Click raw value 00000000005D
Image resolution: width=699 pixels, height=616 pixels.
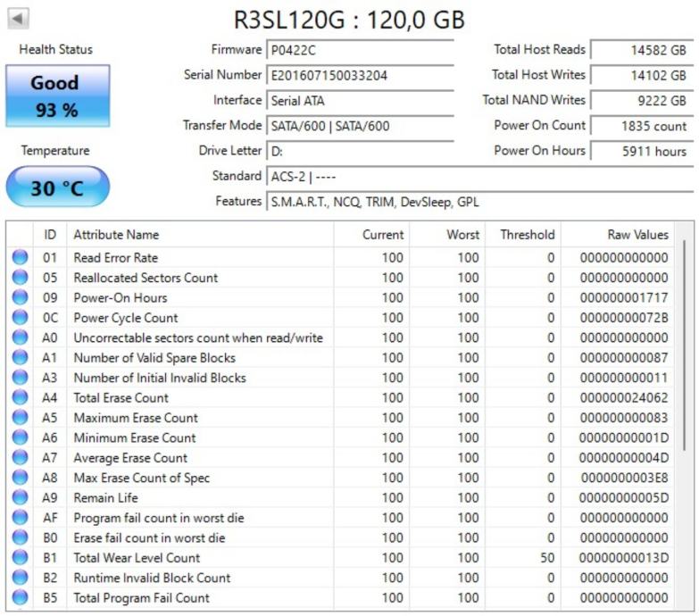624,498
